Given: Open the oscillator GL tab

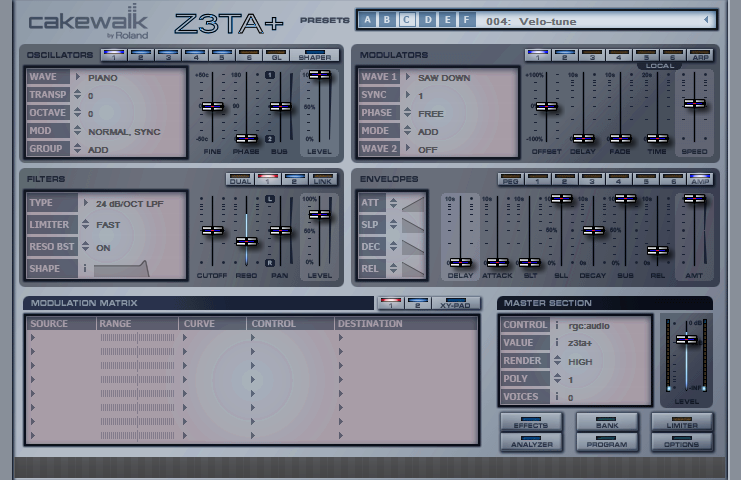Looking at the screenshot, I should [276, 55].
